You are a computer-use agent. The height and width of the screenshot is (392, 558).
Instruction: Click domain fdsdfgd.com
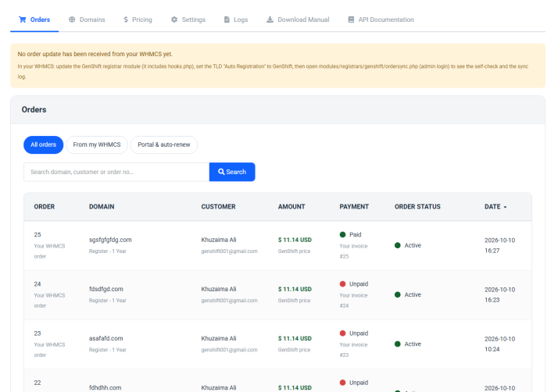tap(106, 289)
